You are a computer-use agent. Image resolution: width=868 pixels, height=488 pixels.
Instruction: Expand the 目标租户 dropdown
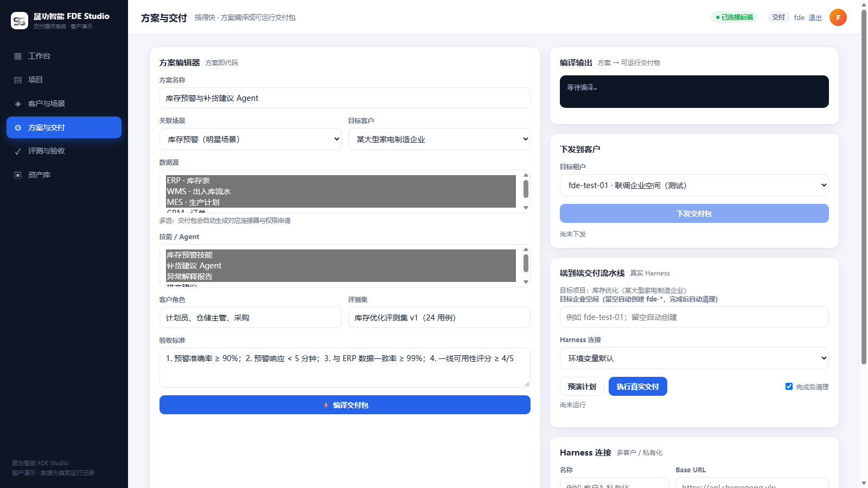pos(694,185)
